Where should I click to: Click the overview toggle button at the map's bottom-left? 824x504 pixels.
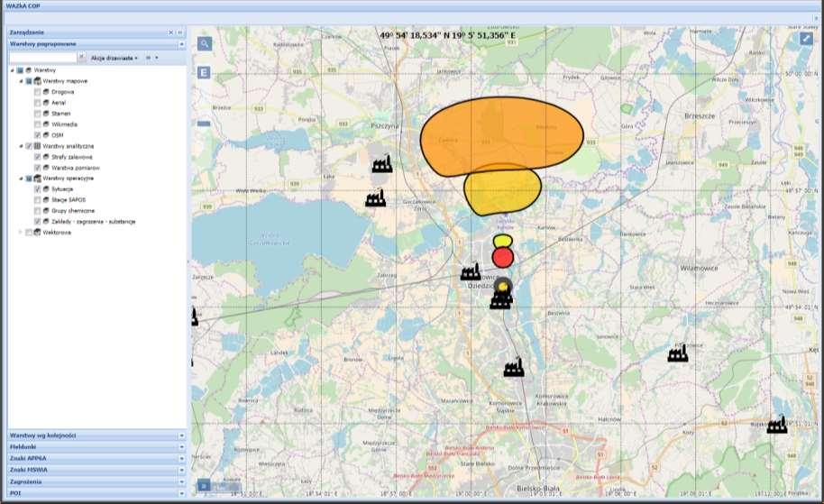pyautogui.click(x=204, y=486)
